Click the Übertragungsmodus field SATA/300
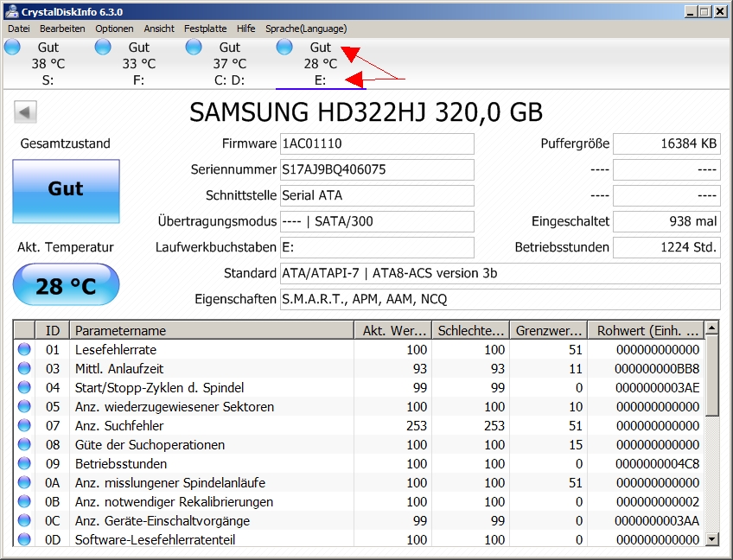 pyautogui.click(x=377, y=221)
